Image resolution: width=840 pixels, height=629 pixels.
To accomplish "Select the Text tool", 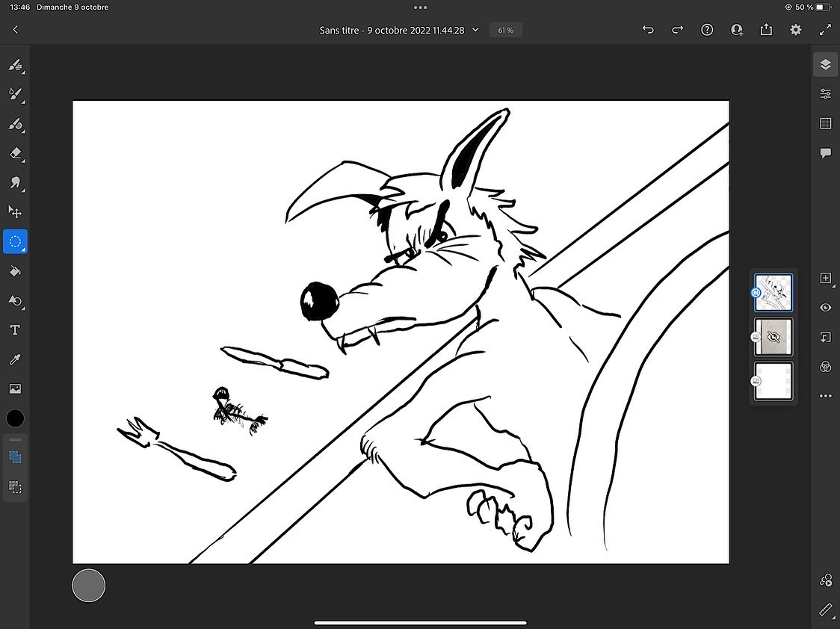I will (15, 329).
